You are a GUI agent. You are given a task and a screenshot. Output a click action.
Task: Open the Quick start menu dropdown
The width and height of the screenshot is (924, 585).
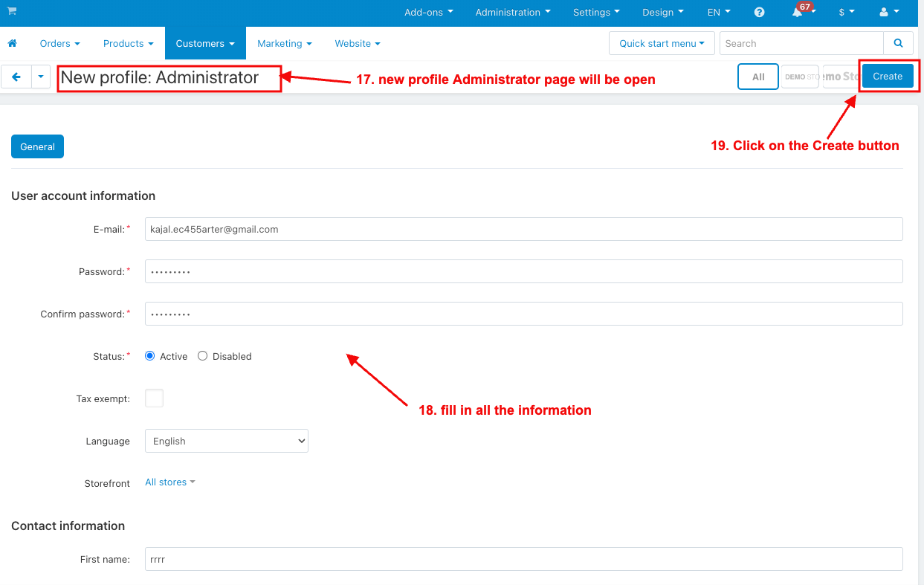(x=662, y=43)
